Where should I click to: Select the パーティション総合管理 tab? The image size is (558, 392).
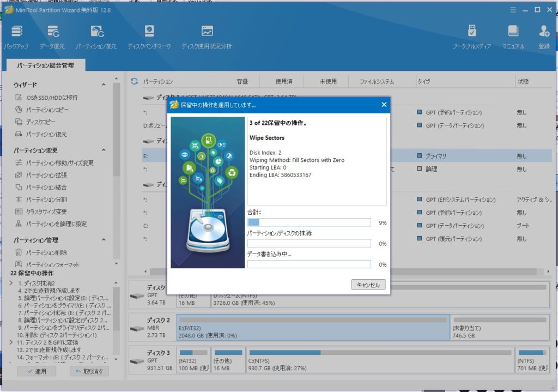[45, 65]
